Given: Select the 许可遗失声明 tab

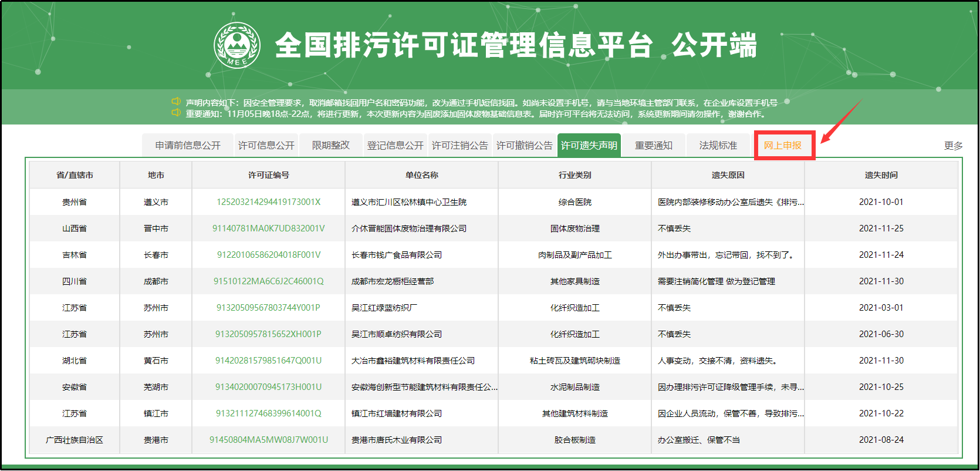Looking at the screenshot, I should [x=589, y=145].
